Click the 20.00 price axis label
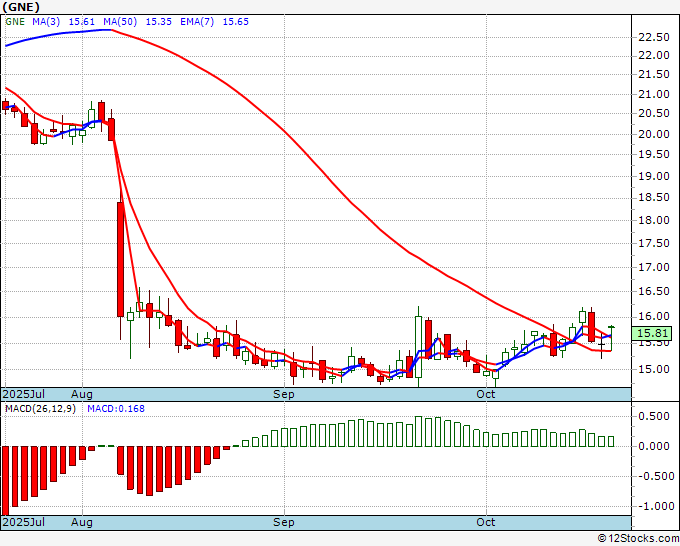 point(654,134)
